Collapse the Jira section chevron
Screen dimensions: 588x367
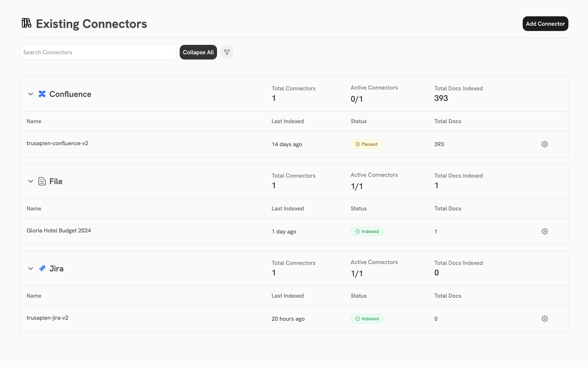30,269
